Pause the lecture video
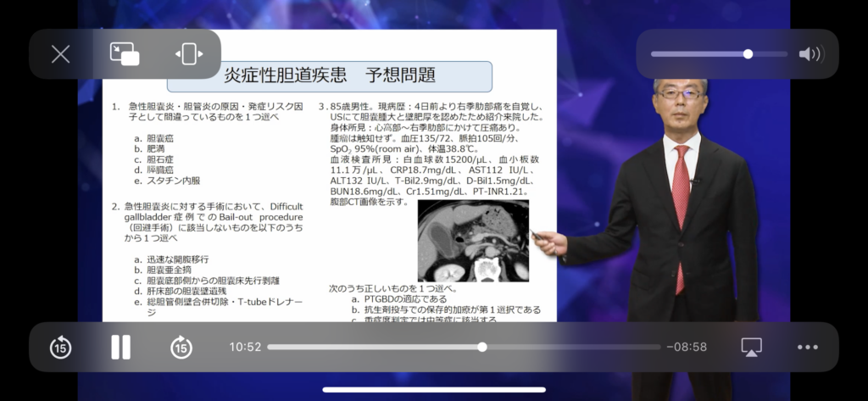 pyautogui.click(x=121, y=347)
